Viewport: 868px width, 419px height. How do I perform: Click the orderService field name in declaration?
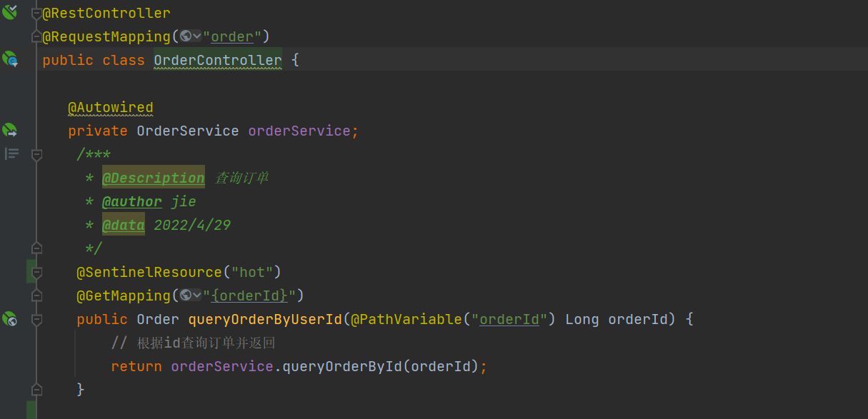pyautogui.click(x=299, y=131)
